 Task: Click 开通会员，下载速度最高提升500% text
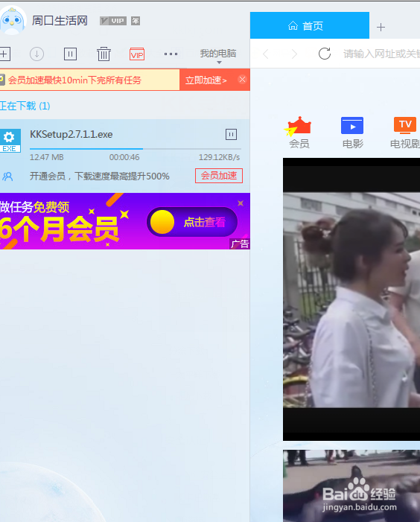click(x=100, y=176)
